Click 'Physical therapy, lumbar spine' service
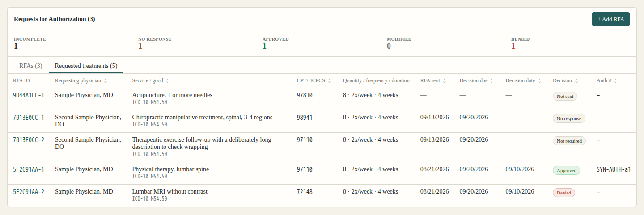The width and height of the screenshot is (644, 215). [x=170, y=169]
